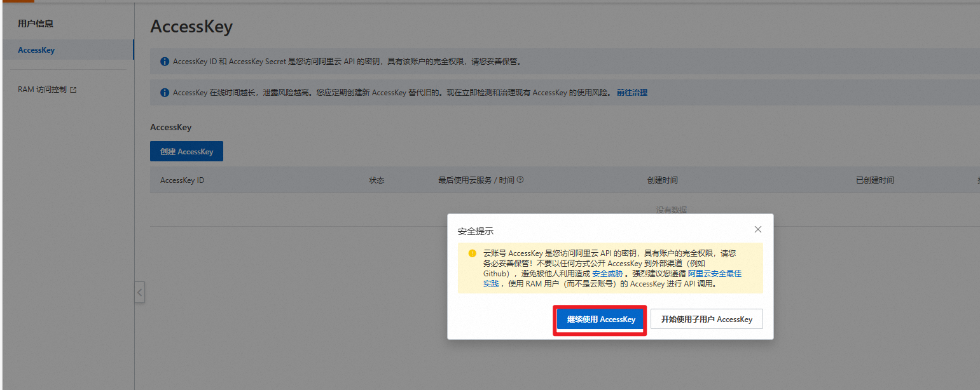Click the 已创建时间 column header
The height and width of the screenshot is (390, 980).
pos(875,180)
